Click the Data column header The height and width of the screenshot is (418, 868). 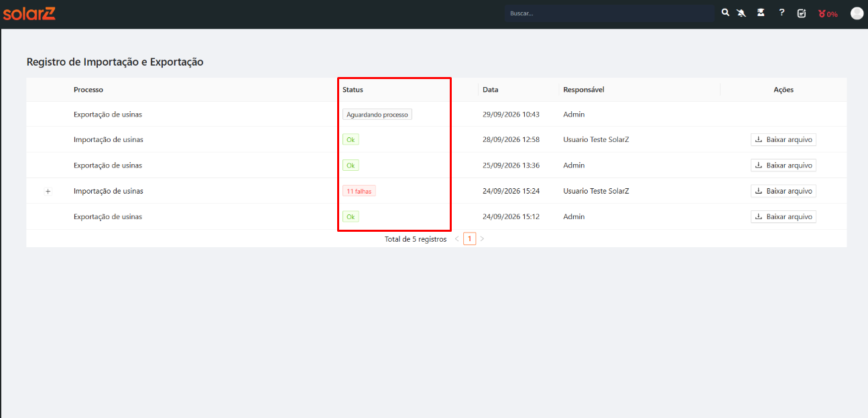pyautogui.click(x=491, y=90)
